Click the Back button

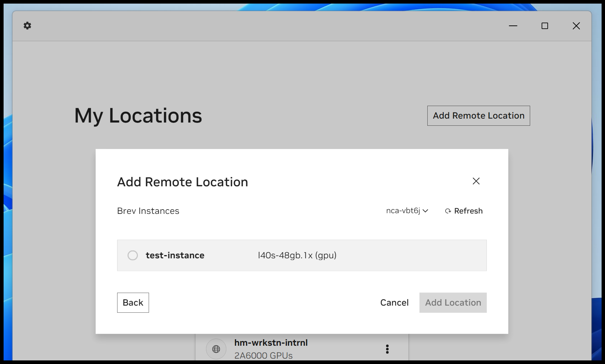pyautogui.click(x=133, y=303)
